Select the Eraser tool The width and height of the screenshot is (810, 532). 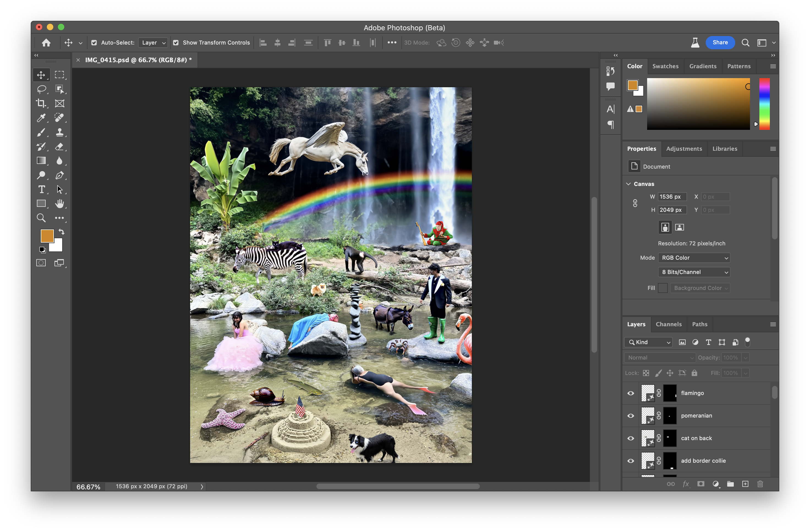pyautogui.click(x=59, y=146)
